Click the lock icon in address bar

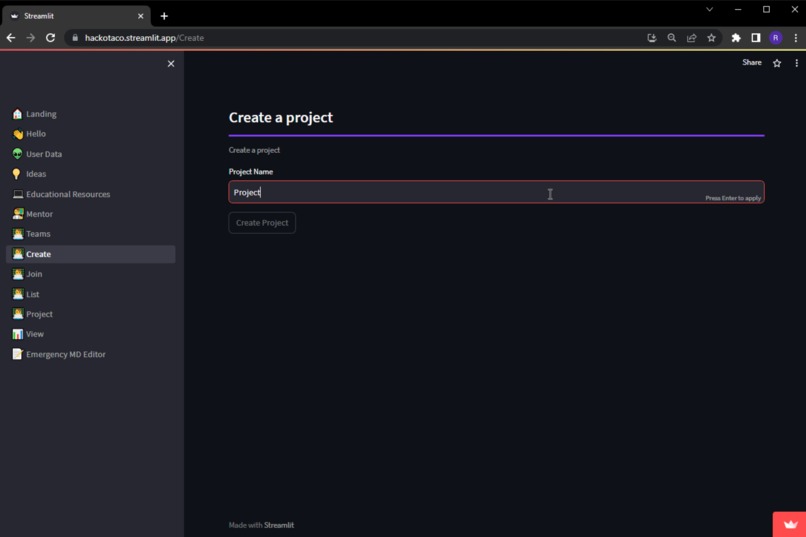(x=75, y=38)
